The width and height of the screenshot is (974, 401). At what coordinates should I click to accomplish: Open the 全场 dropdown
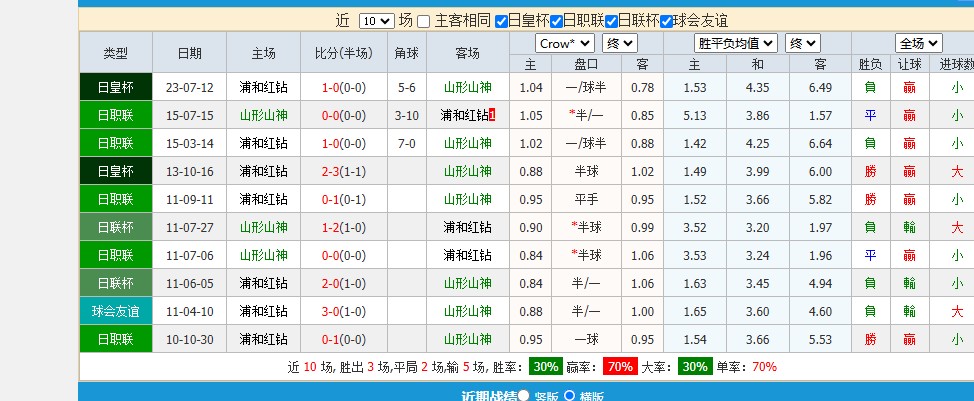(918, 43)
